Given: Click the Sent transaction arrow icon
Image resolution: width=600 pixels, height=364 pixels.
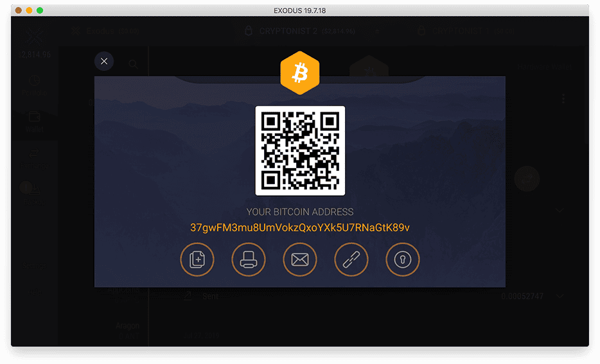Looking at the screenshot, I should pos(188,295).
